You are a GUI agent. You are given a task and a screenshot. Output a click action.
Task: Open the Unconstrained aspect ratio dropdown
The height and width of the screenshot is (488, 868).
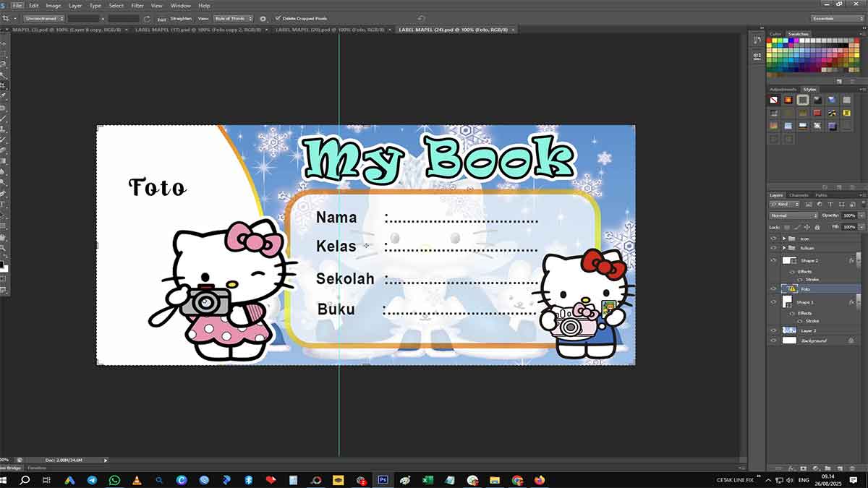[43, 18]
